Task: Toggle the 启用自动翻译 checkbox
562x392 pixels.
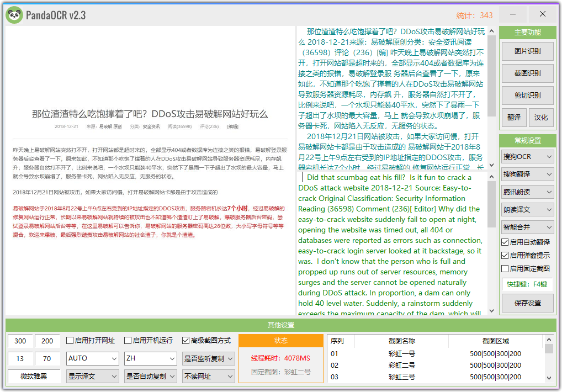Action: point(505,242)
